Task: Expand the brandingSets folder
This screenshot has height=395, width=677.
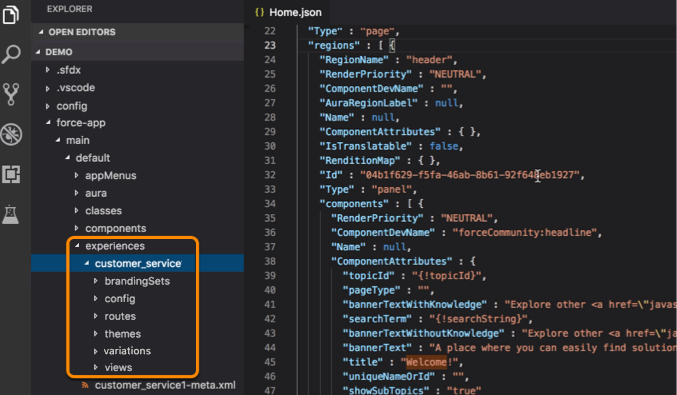Action: [x=96, y=281]
